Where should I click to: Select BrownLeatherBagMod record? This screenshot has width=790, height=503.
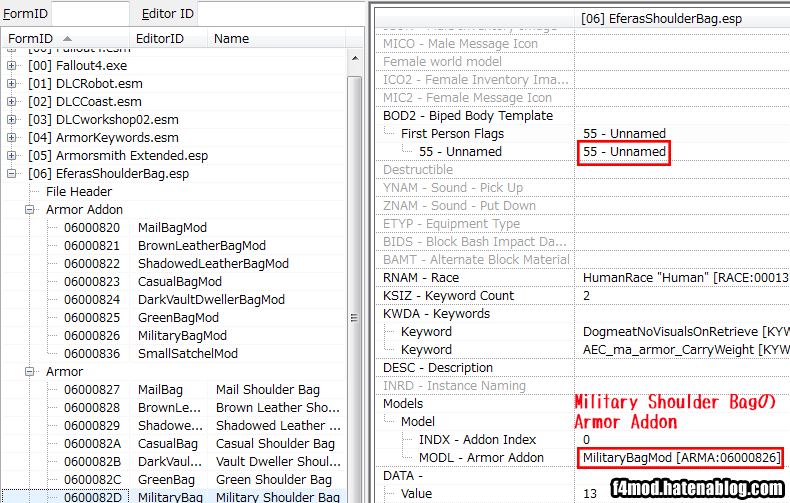(x=202, y=246)
